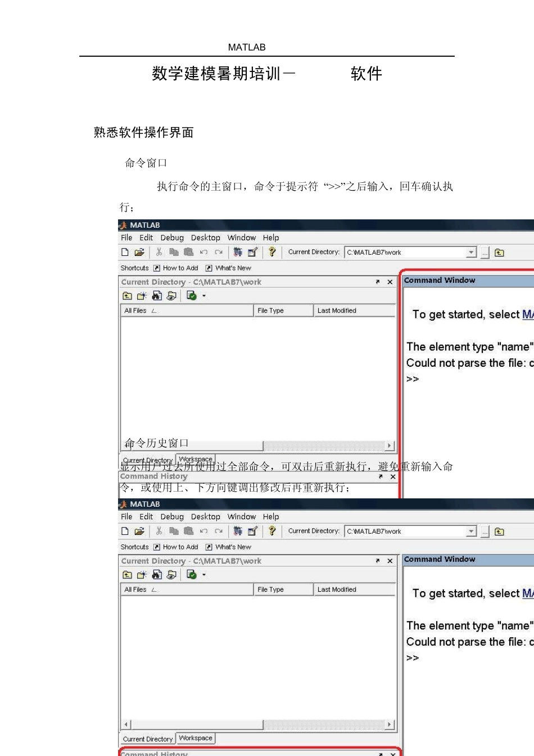534x756 pixels.
Task: Click "What's New" shortcut in first MATLAB screenshot
Action: [229, 268]
